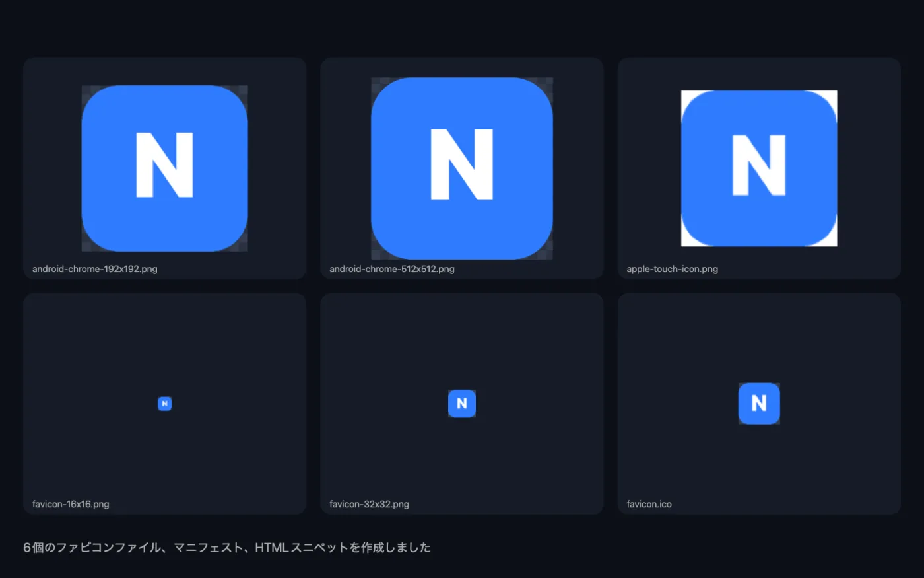Open the favicon.ico icon image
The width and height of the screenshot is (924, 578).
[759, 404]
